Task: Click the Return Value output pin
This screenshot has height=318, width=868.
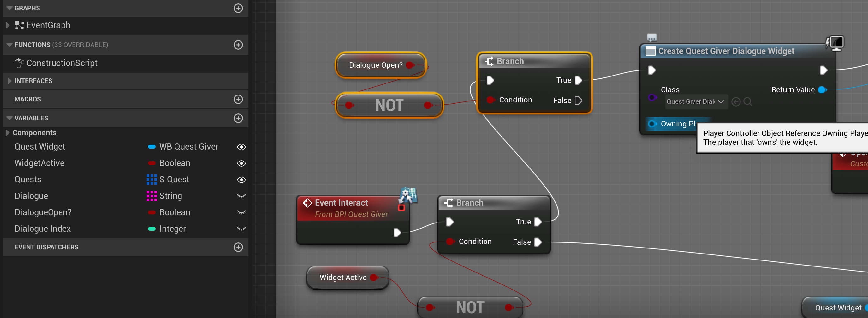Action: coord(823,90)
